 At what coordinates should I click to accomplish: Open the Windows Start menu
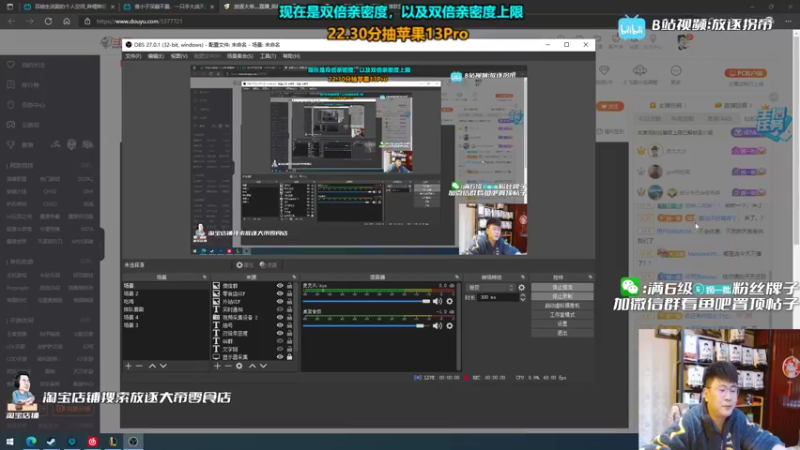tap(10, 442)
